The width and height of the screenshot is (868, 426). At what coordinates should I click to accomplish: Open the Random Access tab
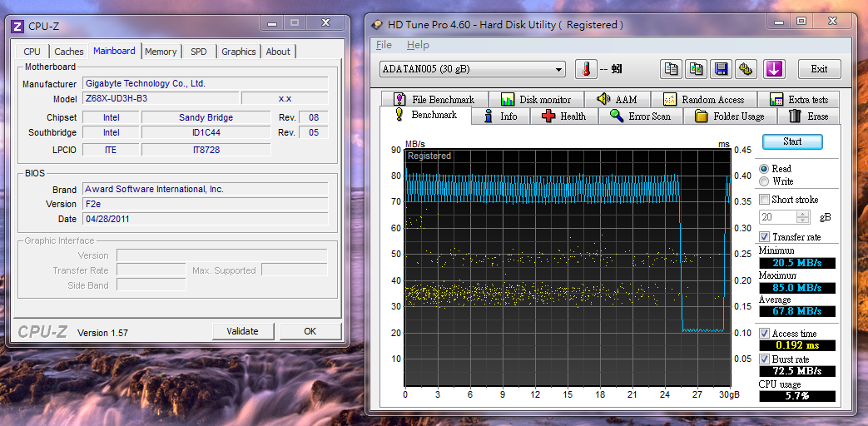(703, 100)
